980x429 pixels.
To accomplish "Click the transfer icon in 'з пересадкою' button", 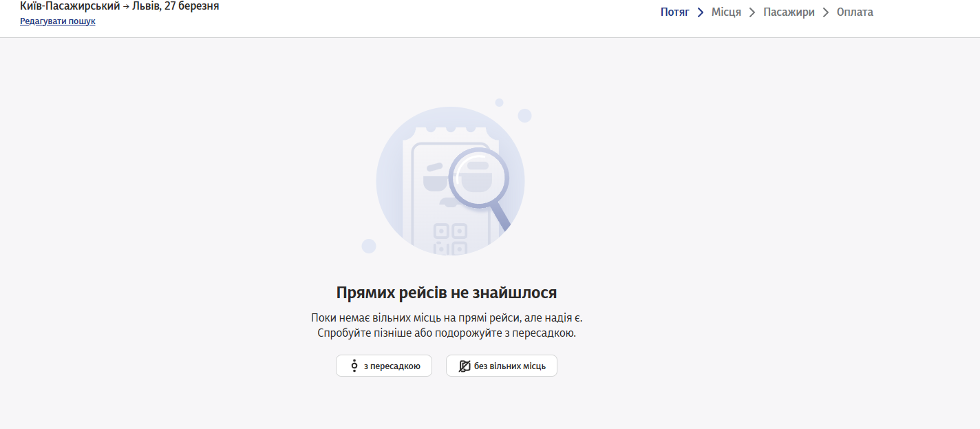I will click(x=354, y=366).
